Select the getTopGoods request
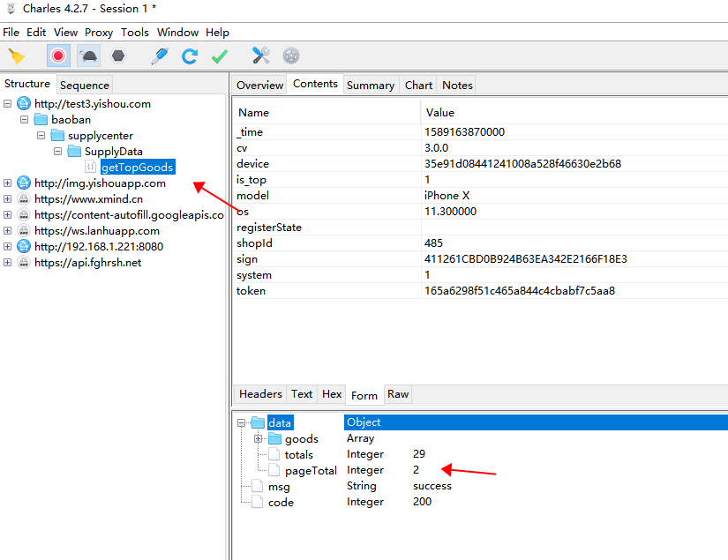Viewport: 728px width, 560px height. (138, 168)
